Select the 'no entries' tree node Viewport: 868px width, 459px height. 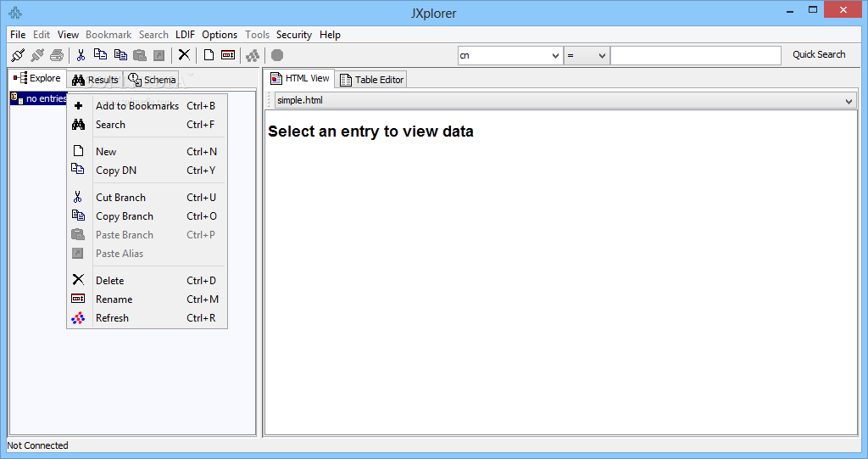tap(39, 98)
